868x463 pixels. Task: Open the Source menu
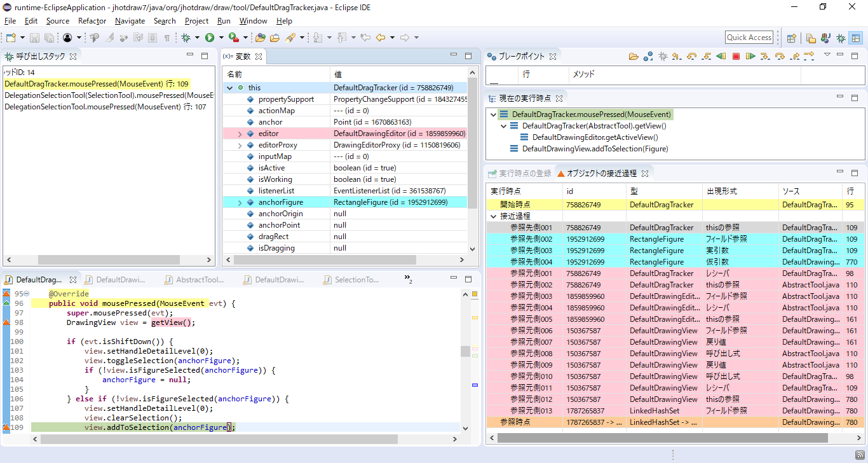pos(57,21)
